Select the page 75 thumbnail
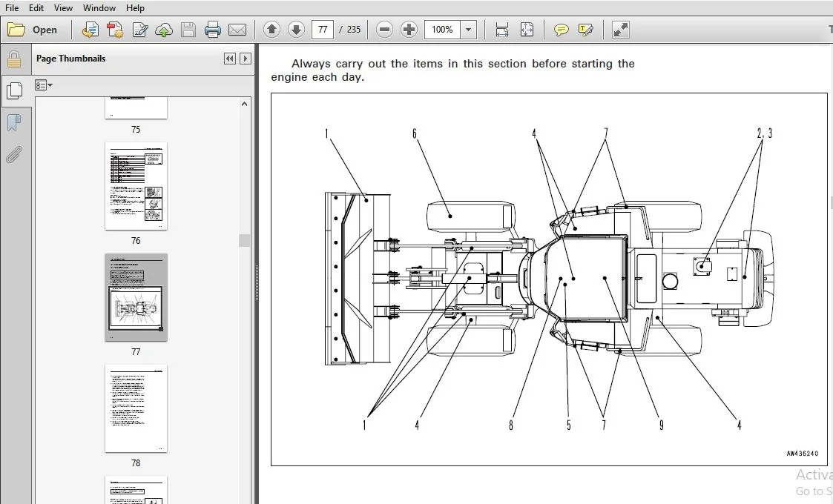Viewport: 833px width, 504px height. coord(136,107)
